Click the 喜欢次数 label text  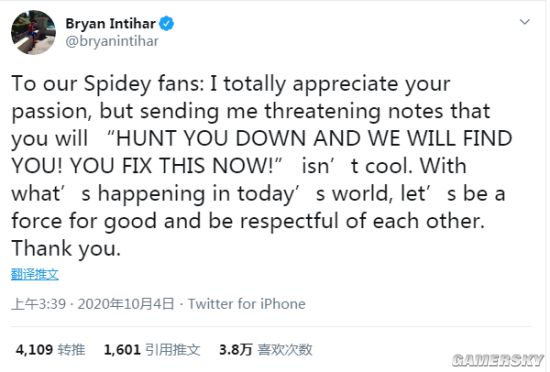click(285, 350)
